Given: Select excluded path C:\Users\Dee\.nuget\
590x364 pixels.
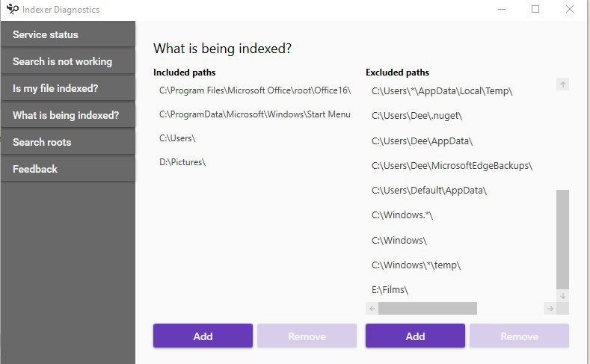Looking at the screenshot, I should tap(417, 116).
